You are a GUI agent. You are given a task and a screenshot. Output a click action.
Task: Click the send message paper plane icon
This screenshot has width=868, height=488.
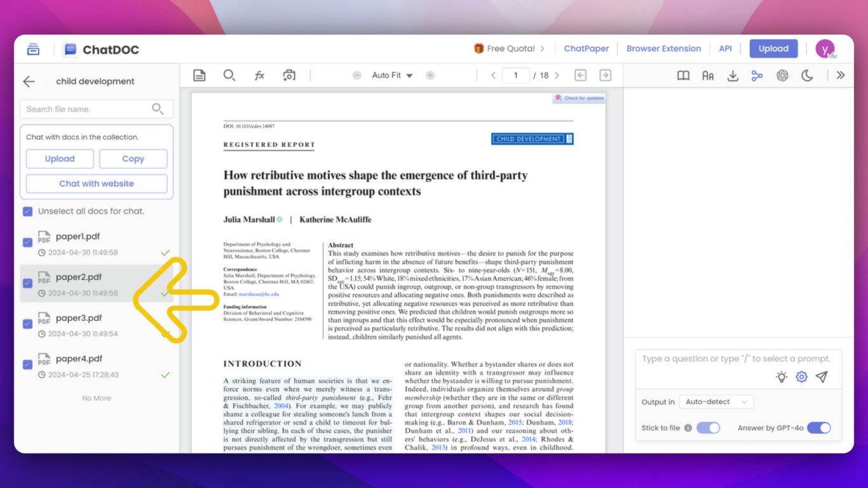[822, 377]
